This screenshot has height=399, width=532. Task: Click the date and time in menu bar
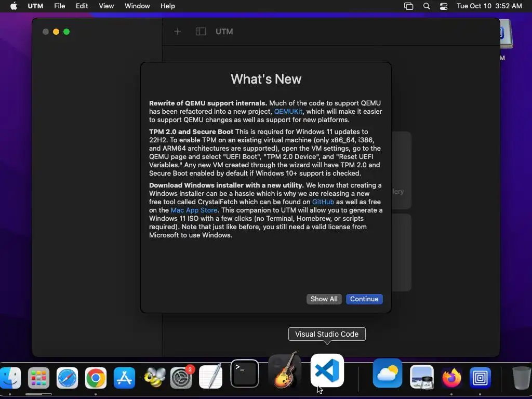[x=489, y=6]
